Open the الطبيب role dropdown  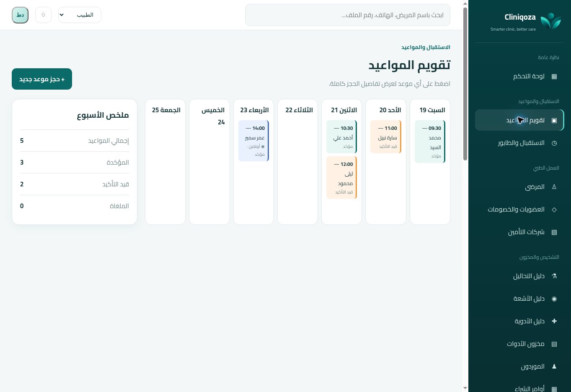point(80,15)
